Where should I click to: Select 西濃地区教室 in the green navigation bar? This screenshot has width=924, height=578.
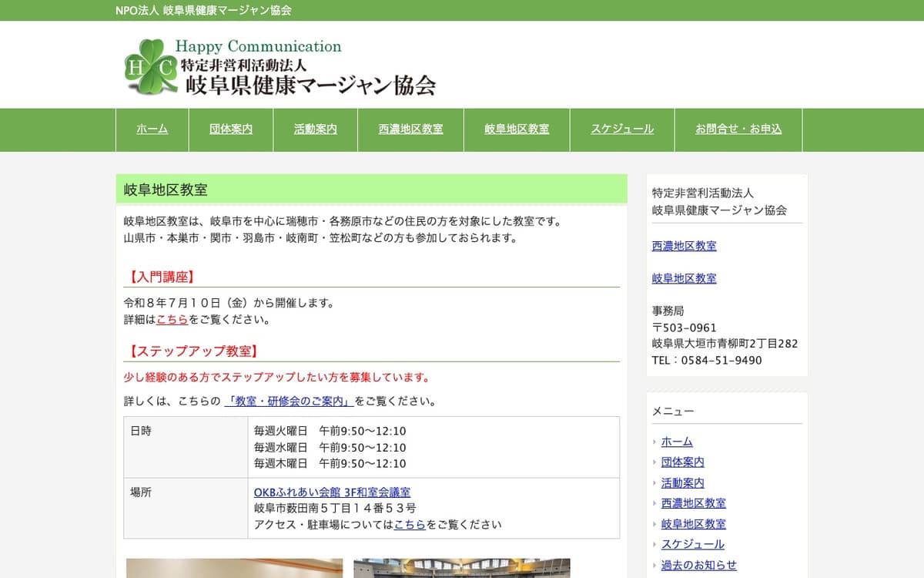click(x=411, y=129)
